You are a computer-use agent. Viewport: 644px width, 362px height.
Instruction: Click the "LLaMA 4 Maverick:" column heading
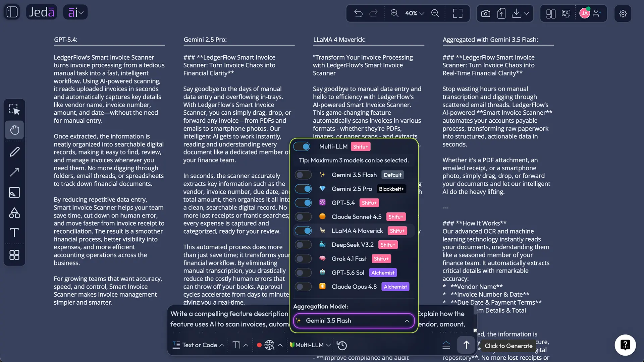coord(339,40)
